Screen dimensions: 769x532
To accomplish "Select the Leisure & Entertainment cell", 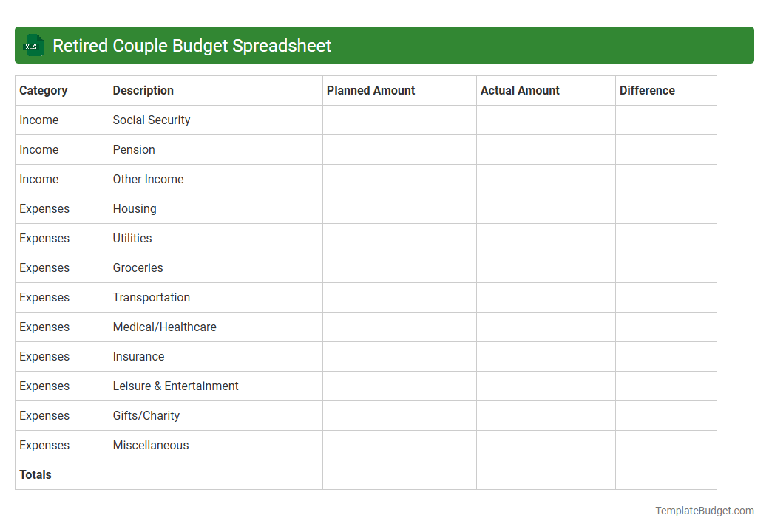I will pos(175,386).
